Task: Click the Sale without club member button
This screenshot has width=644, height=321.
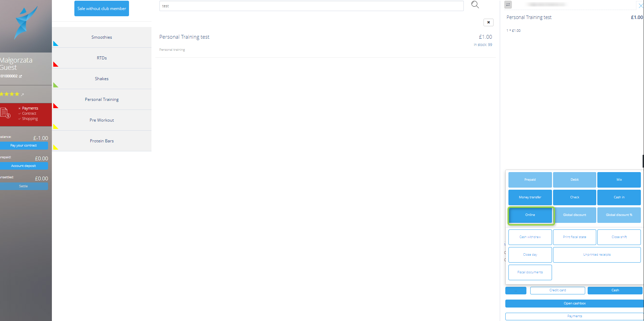Action: [102, 9]
